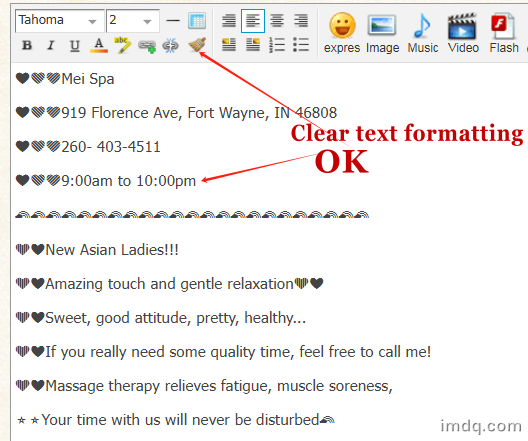528x441 pixels.
Task: Justify the text alignment
Action: coord(229,21)
